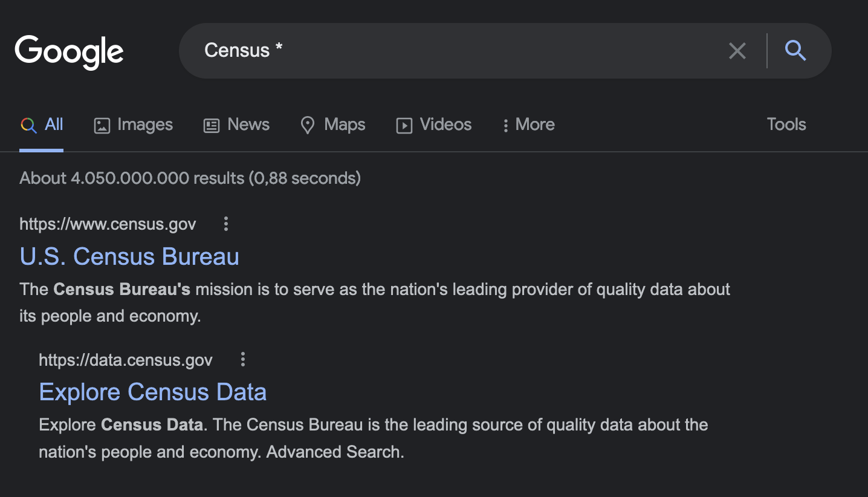Click the Maps pin icon

coord(308,125)
